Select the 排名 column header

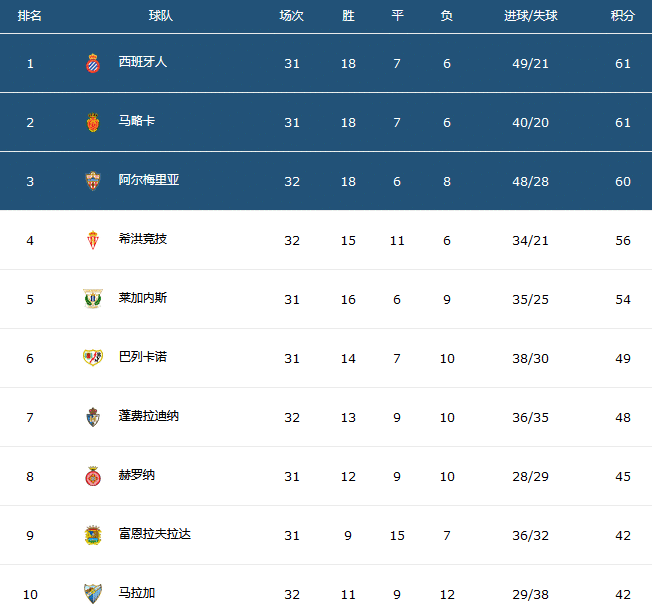pyautogui.click(x=30, y=16)
